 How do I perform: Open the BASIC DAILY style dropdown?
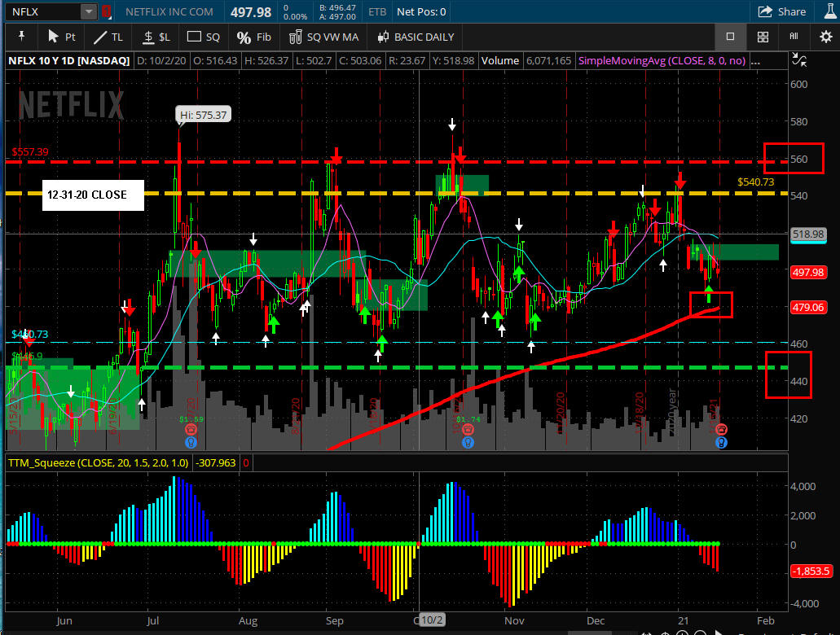(x=417, y=37)
